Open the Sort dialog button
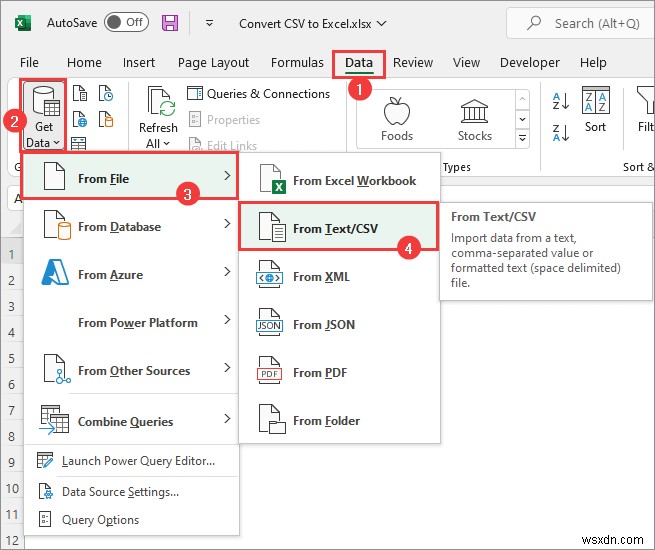The width and height of the screenshot is (655, 550). click(596, 109)
